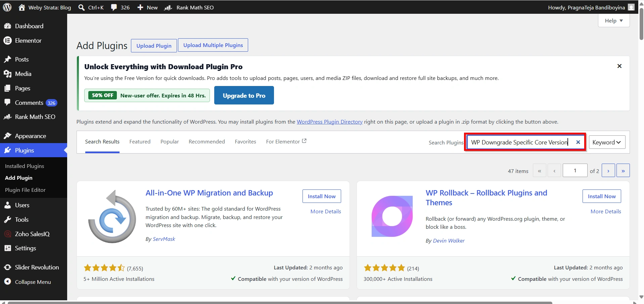
Task: Open the All-in-One WP Migration and Backup title
Action: 209,193
